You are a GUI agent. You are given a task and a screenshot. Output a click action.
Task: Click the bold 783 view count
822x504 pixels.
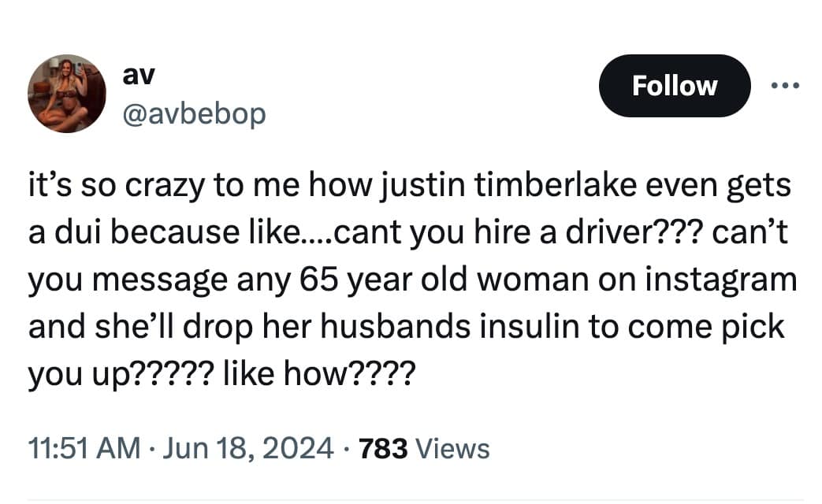click(383, 449)
